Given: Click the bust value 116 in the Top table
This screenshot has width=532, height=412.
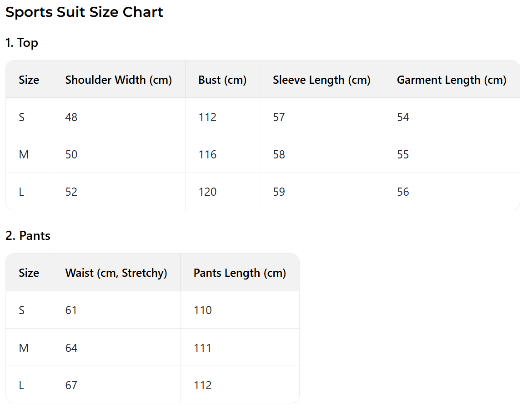Looking at the screenshot, I should click(x=207, y=155).
